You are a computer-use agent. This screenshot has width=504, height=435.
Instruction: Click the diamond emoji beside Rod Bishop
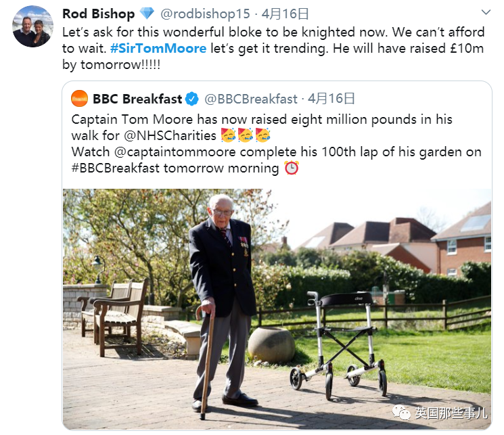coord(147,14)
